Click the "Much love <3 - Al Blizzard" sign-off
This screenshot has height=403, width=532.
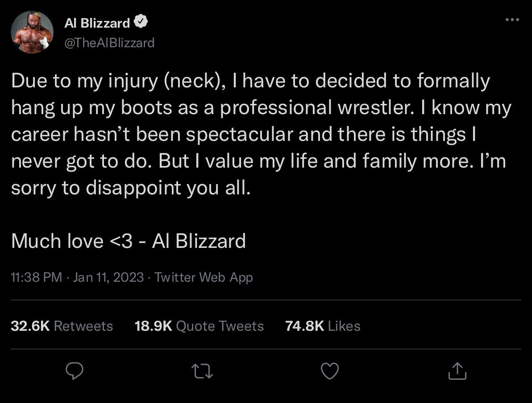coord(129,241)
